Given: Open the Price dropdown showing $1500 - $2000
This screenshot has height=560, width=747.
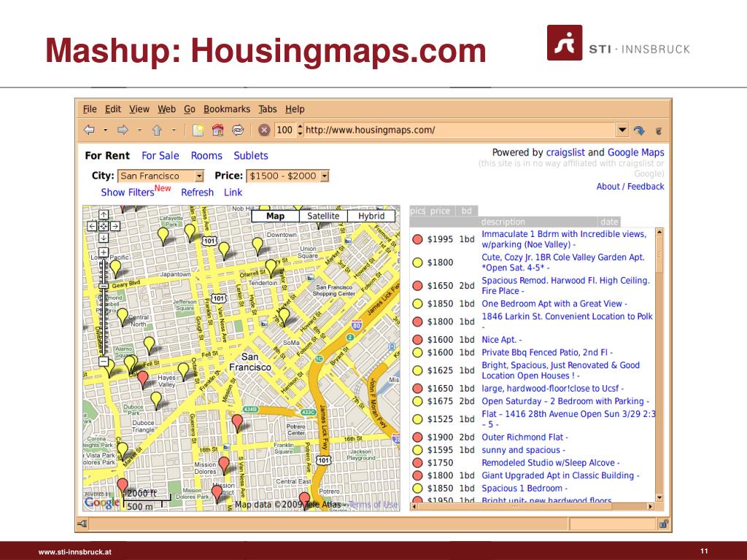Looking at the screenshot, I should 287,176.
